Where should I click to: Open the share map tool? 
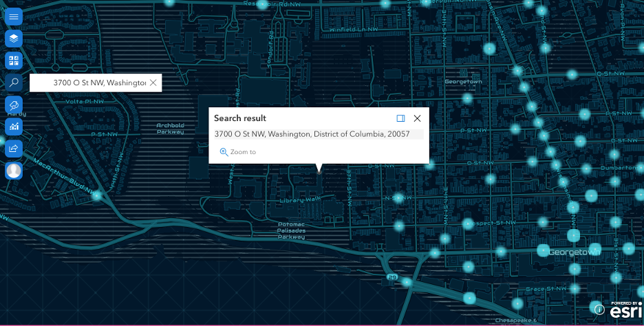click(14, 149)
